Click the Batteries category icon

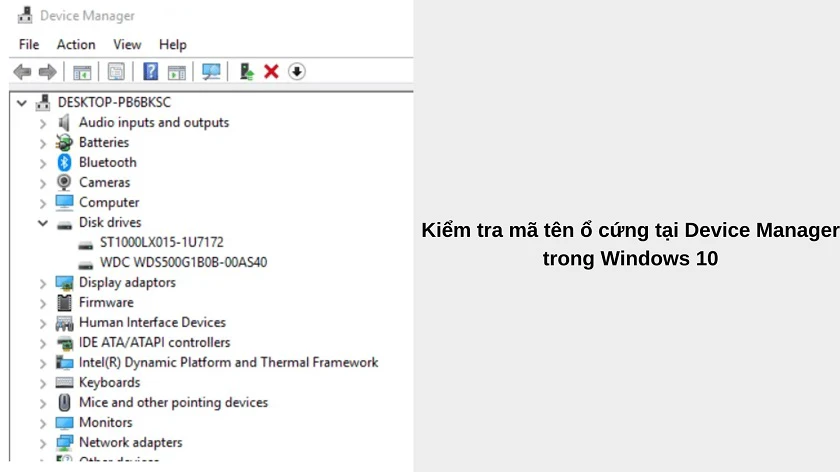click(64, 143)
